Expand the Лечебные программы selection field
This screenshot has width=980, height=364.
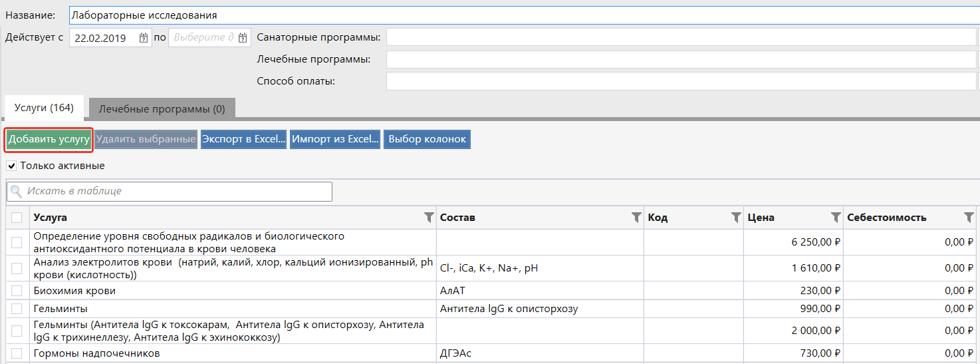tap(681, 59)
